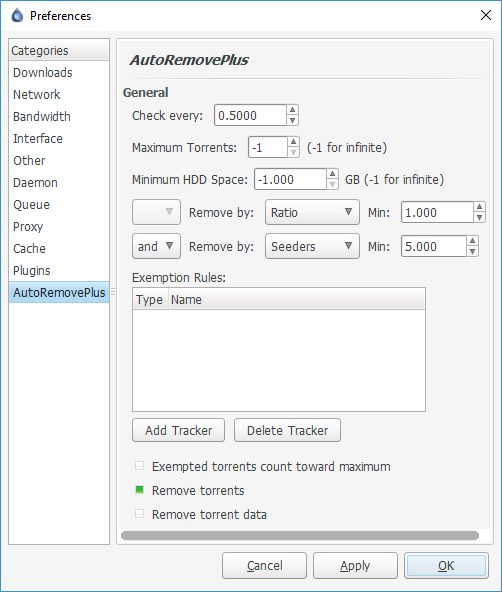Open the 'and' condition operator dropdown

156,246
